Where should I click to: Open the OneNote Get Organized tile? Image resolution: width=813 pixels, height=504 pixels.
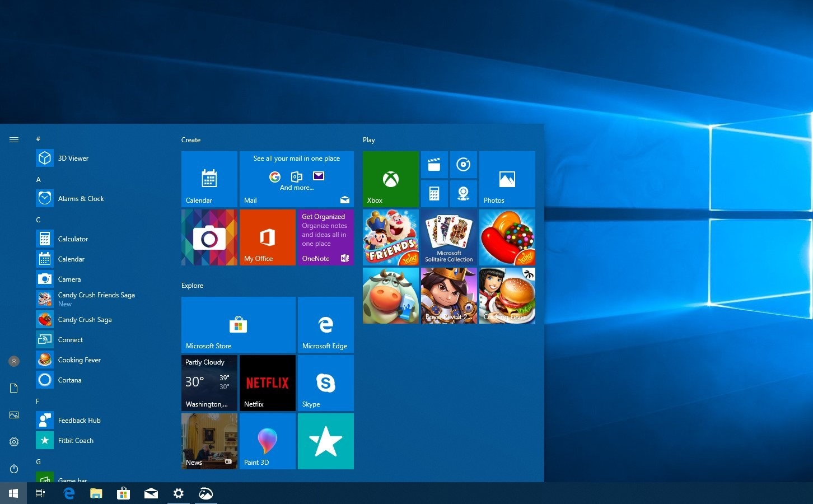[x=326, y=237]
